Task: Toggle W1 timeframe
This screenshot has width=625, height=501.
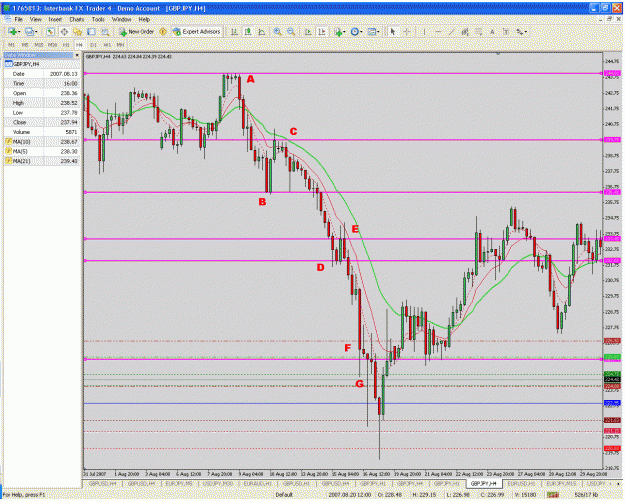Action: point(106,45)
